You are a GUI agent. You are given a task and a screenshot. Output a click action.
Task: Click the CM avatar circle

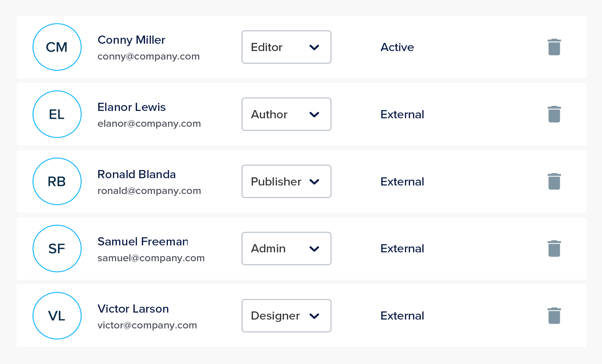click(x=57, y=47)
